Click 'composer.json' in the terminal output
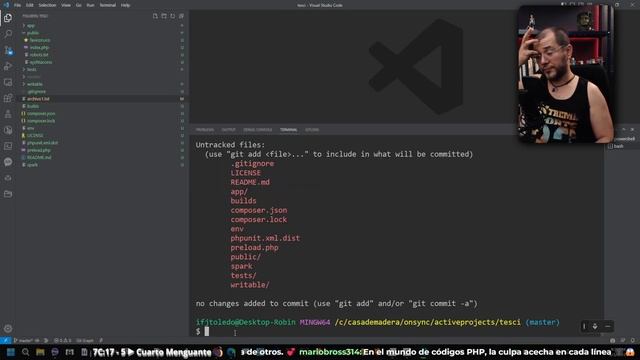Viewport: 640px width, 360px height. click(x=259, y=210)
